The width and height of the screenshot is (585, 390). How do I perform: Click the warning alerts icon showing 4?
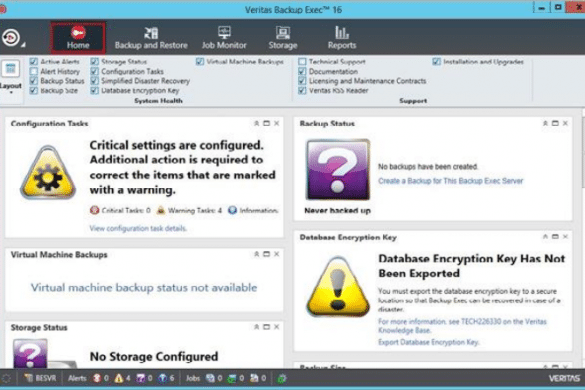[x=119, y=378]
